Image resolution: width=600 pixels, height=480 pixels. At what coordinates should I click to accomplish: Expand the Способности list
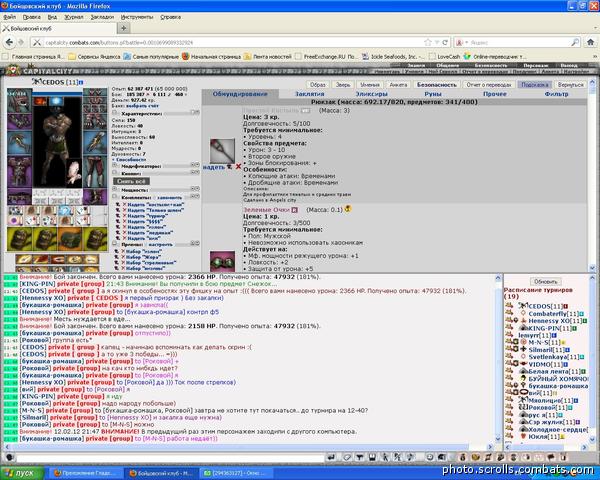click(x=129, y=159)
